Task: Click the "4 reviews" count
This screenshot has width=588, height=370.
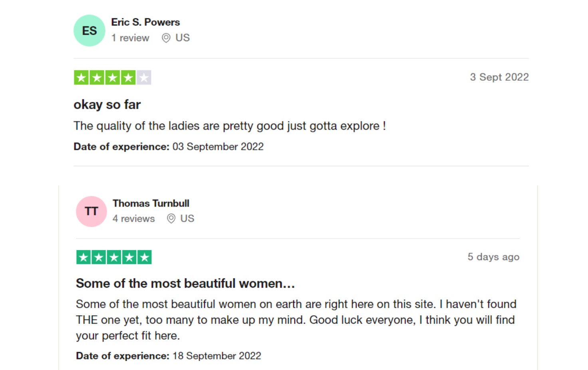Action: (x=133, y=219)
